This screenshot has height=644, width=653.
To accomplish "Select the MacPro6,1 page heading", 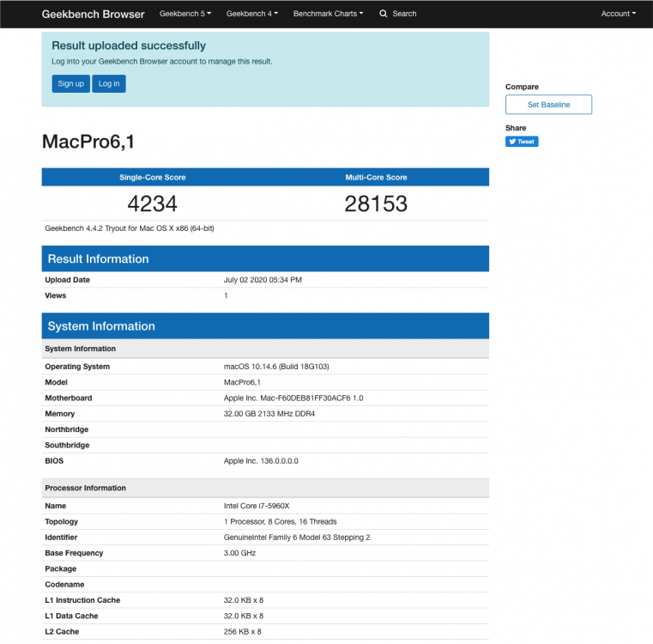I will [88, 142].
